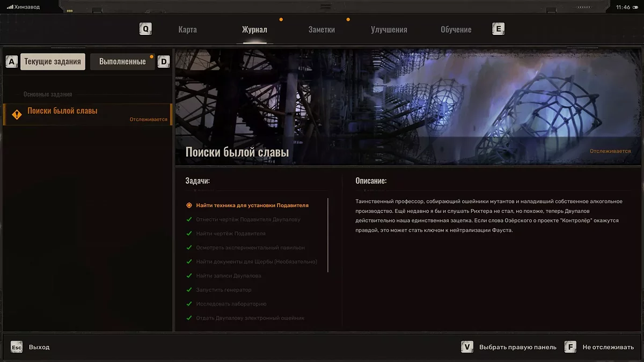
Task: Click checkmark of 'Отнести чертёж Подавителя Двупалову'
Action: point(189,219)
